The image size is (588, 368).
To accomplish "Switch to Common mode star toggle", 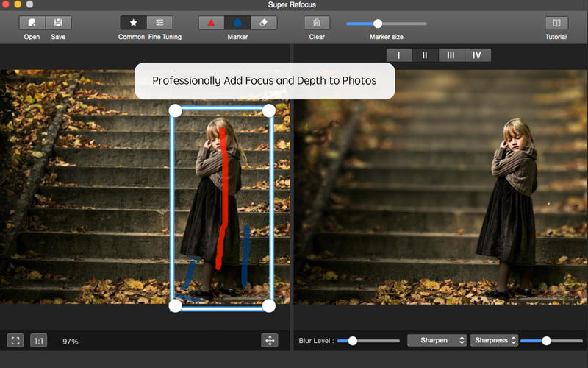I will coord(133,23).
